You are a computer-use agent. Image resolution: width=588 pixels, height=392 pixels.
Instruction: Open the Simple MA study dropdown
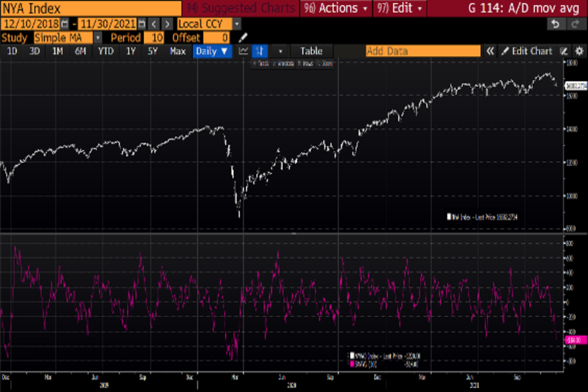click(x=98, y=38)
